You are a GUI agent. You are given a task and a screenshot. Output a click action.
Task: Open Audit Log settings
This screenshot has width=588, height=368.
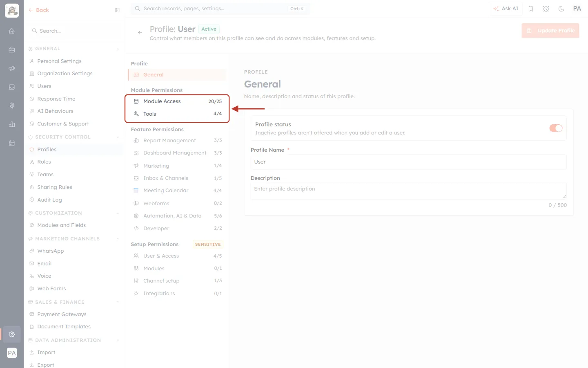click(x=49, y=200)
